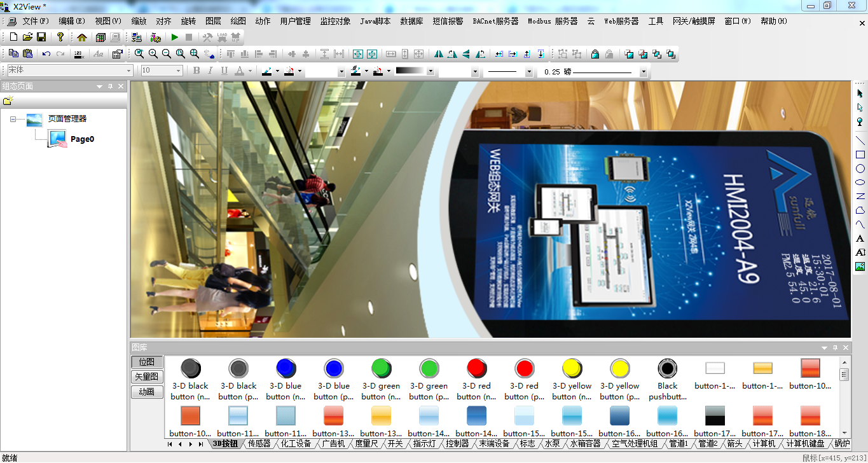
Task: Select the Text 'A' tool
Action: click(x=860, y=238)
